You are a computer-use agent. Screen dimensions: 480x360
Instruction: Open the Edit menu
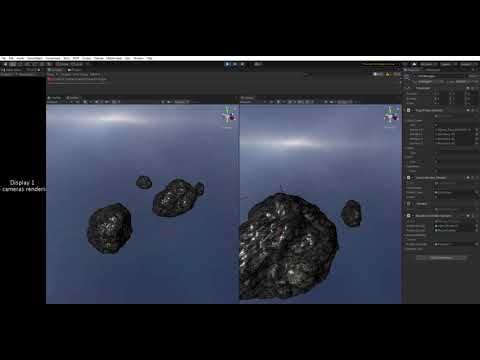click(11, 58)
